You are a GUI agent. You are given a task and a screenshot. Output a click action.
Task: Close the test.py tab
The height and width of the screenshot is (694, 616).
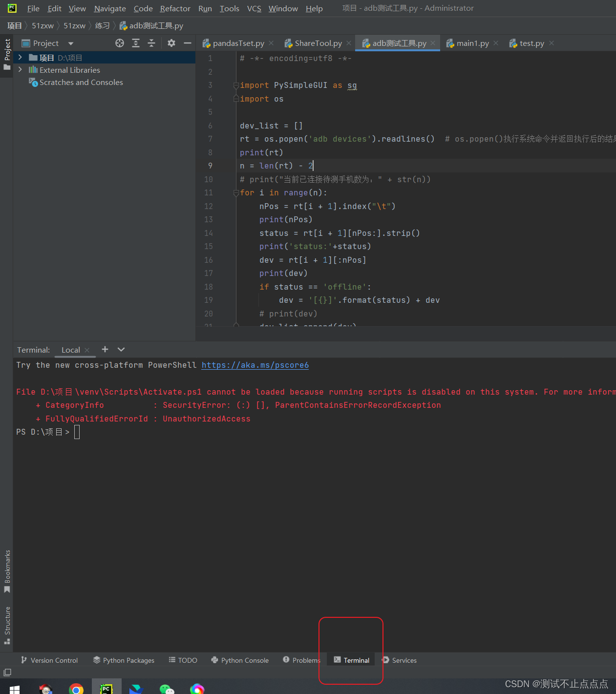pos(552,43)
